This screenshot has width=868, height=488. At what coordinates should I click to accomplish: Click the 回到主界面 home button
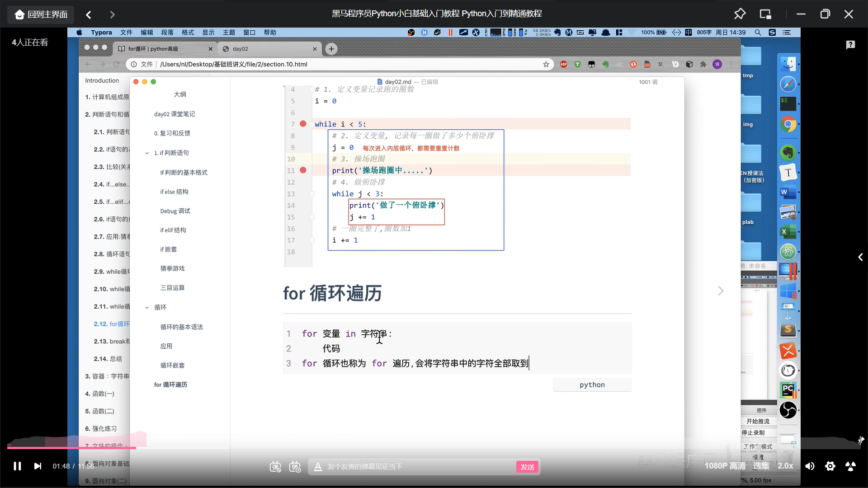(41, 14)
